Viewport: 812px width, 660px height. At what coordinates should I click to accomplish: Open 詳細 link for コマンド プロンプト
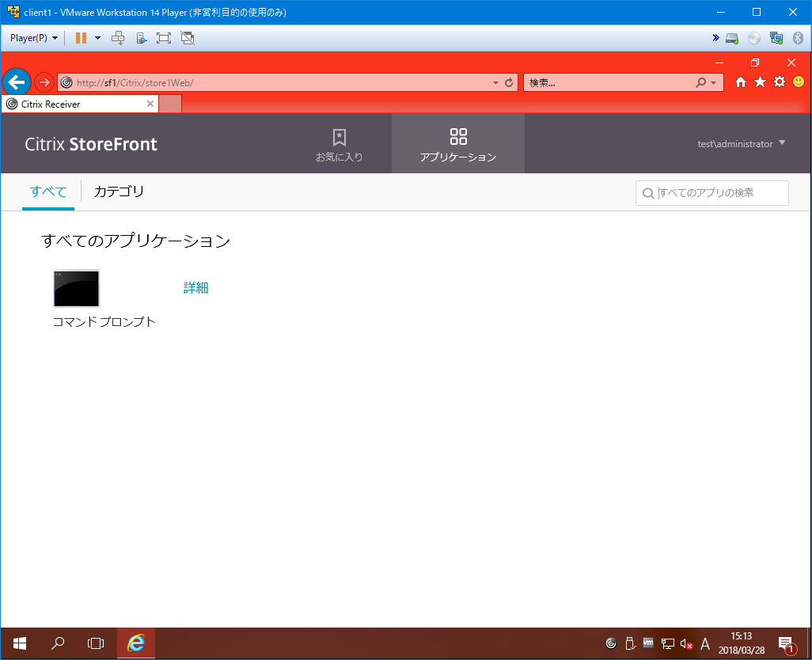[195, 288]
